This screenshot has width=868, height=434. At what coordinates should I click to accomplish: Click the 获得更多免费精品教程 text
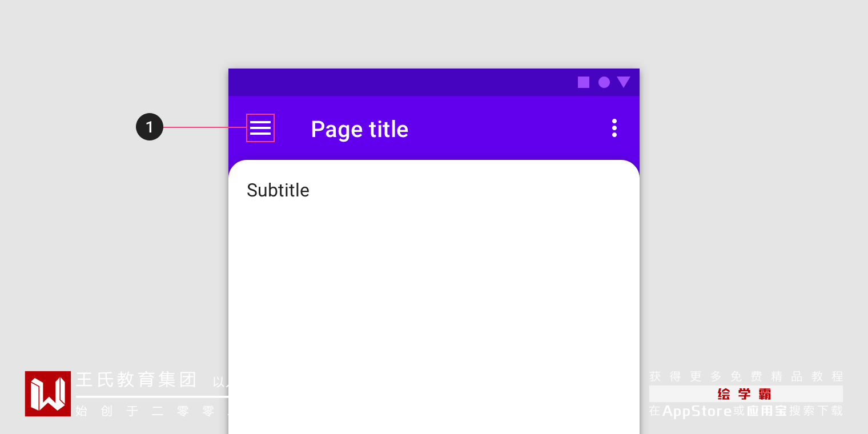746,376
